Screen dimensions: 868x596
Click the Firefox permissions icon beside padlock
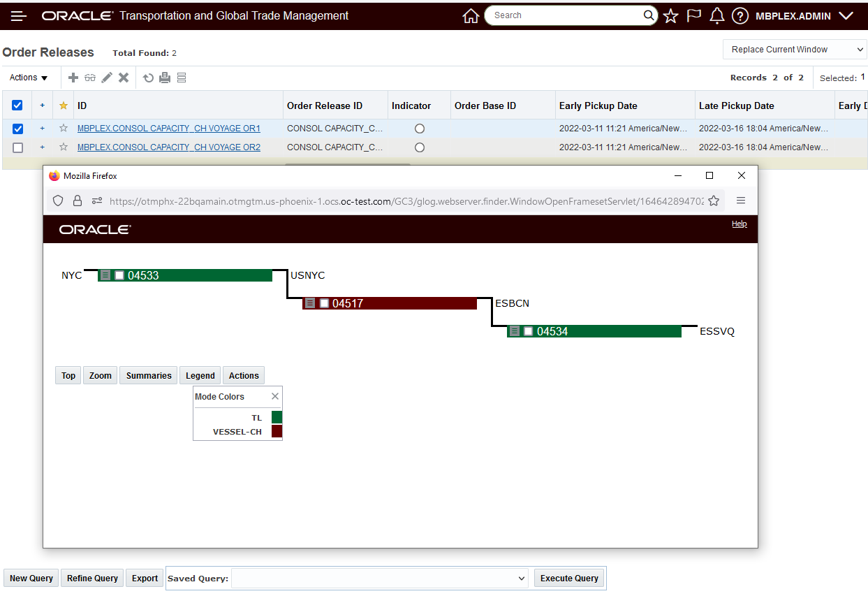click(x=97, y=201)
